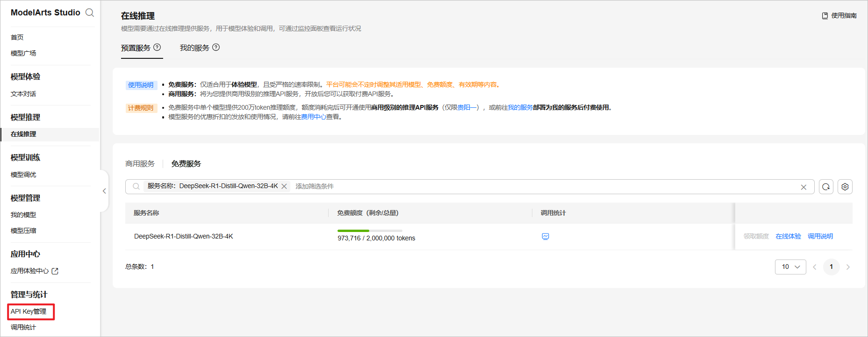The image size is (868, 337).
Task: Click the free quota progress bar
Action: 369,231
